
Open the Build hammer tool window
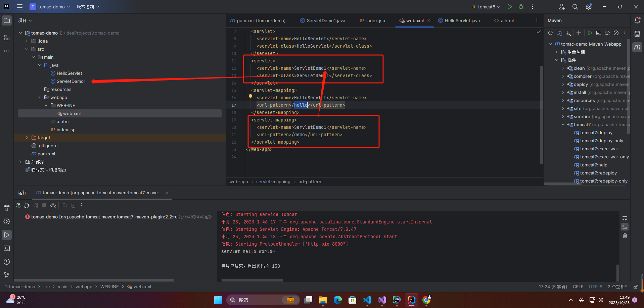coord(7,208)
